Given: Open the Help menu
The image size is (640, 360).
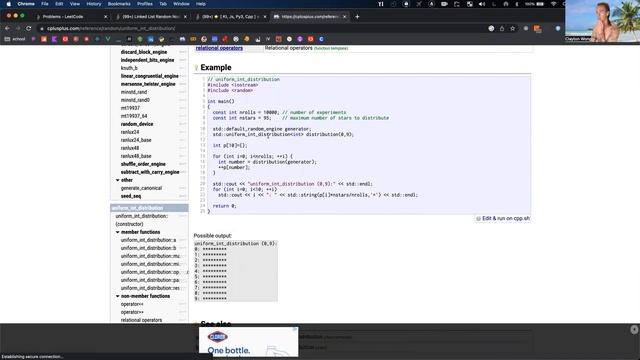Looking at the screenshot, I should pyautogui.click(x=201, y=4).
